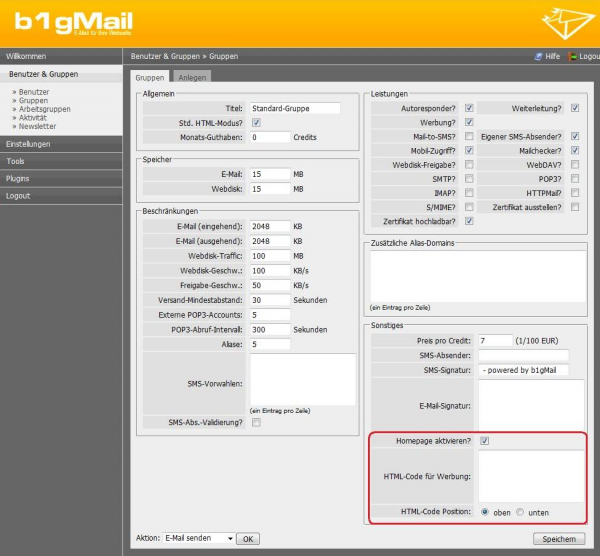
Task: Toggle Zertifikat hochladbar checkbox
Action: pyautogui.click(x=469, y=221)
